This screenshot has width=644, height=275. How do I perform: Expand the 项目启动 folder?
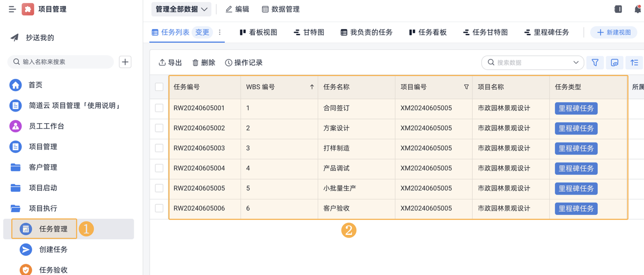[x=34, y=188]
